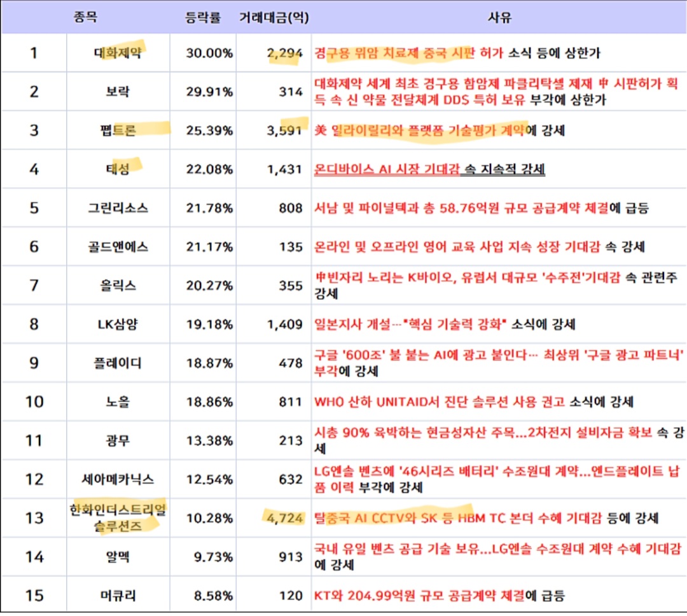Click rank number 15 for 머큐리 row

coord(34,596)
